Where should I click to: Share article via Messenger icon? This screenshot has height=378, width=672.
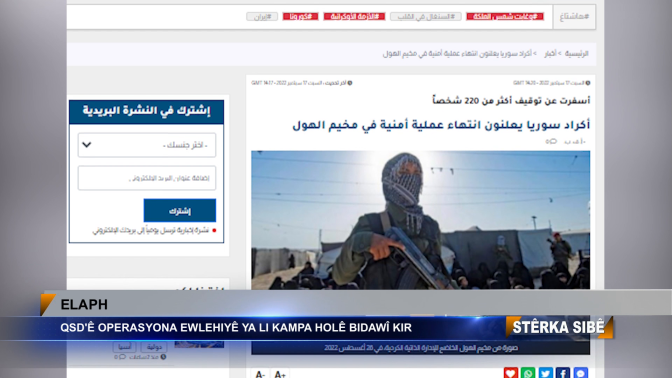(x=580, y=373)
